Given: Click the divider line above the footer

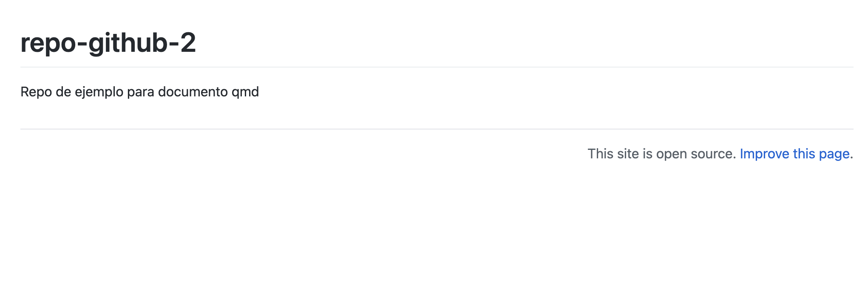Looking at the screenshot, I should (437, 129).
